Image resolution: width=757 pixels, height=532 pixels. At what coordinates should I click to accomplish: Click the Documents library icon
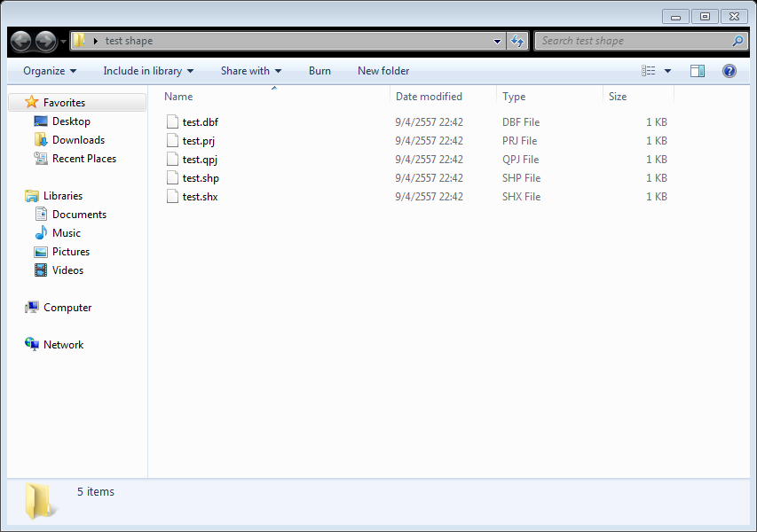pos(41,214)
